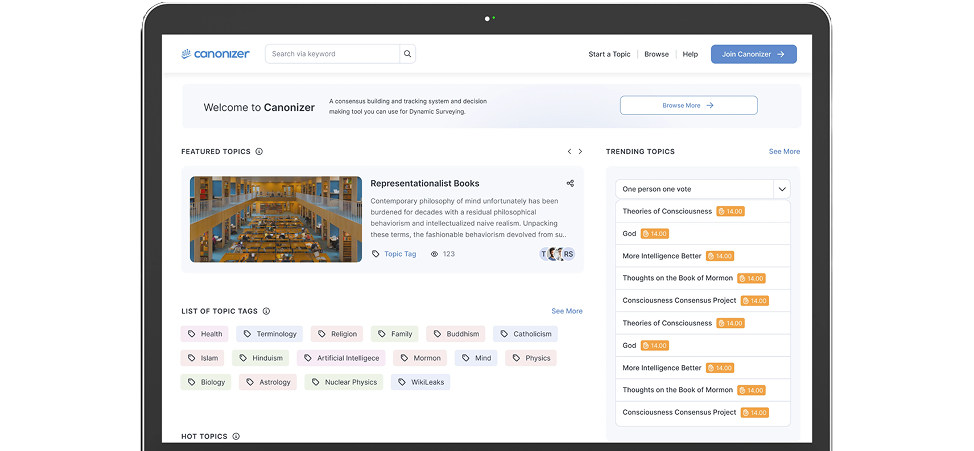This screenshot has width=974, height=451.
Task: Select Start a Topic in header
Action: coord(609,54)
